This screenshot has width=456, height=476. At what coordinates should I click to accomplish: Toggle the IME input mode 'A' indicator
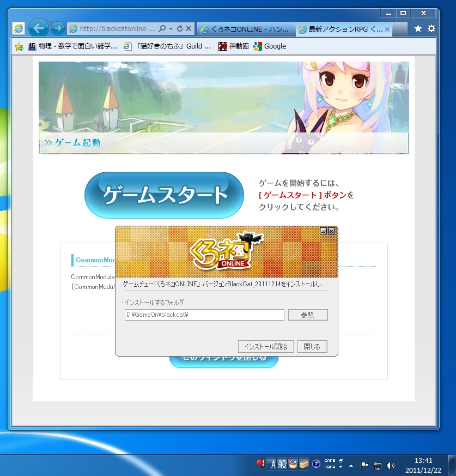point(273,465)
